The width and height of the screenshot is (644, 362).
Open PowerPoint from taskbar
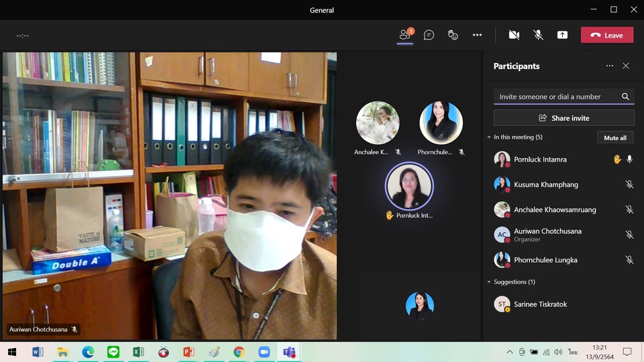click(x=189, y=352)
